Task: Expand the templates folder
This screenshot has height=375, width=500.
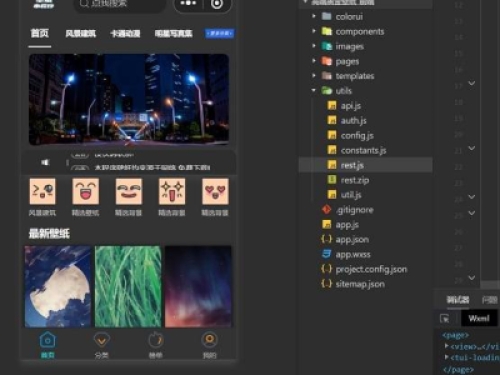Action: point(314,76)
